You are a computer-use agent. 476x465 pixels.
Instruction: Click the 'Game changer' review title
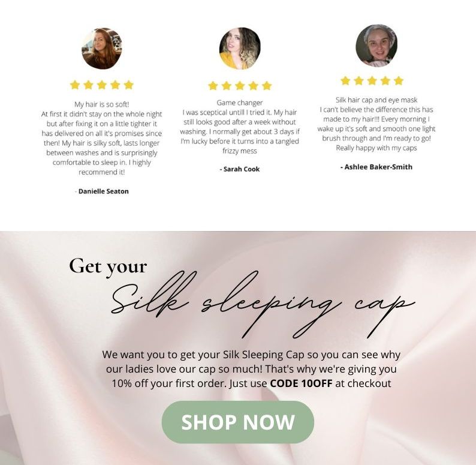click(240, 103)
